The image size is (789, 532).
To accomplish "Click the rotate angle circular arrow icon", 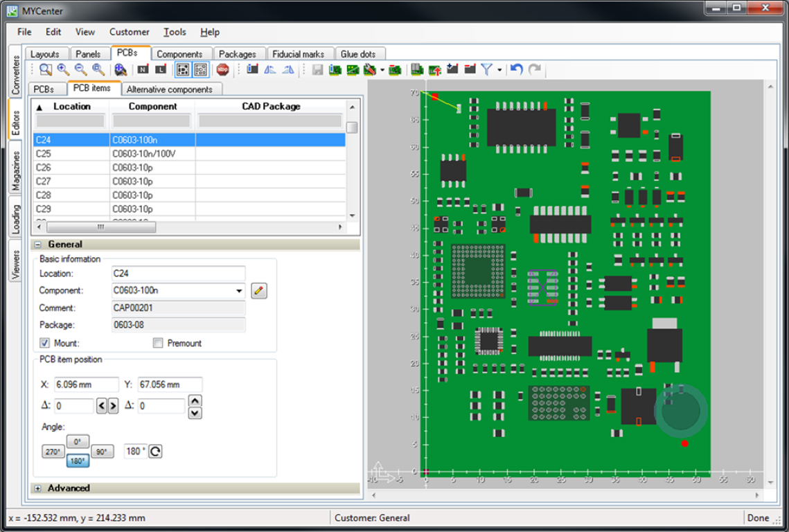I will [x=155, y=451].
